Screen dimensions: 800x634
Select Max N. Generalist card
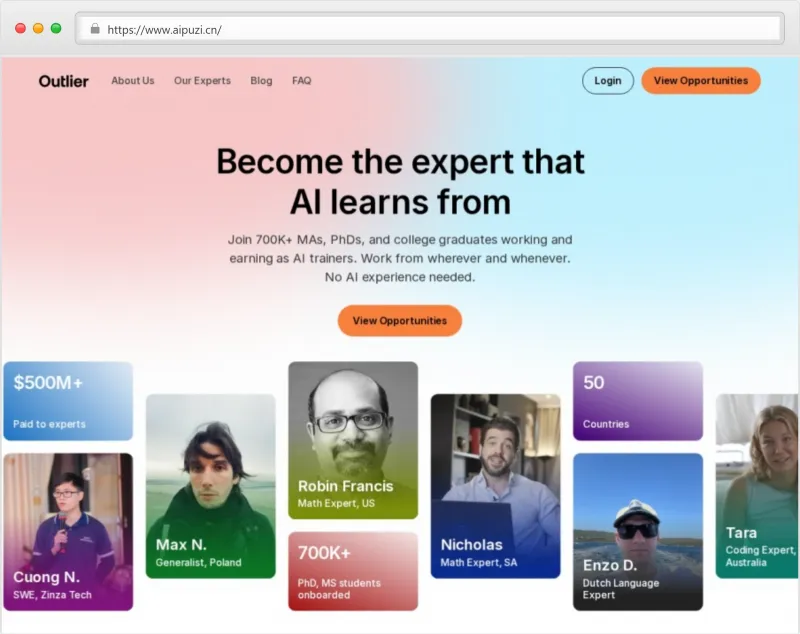coord(211,486)
